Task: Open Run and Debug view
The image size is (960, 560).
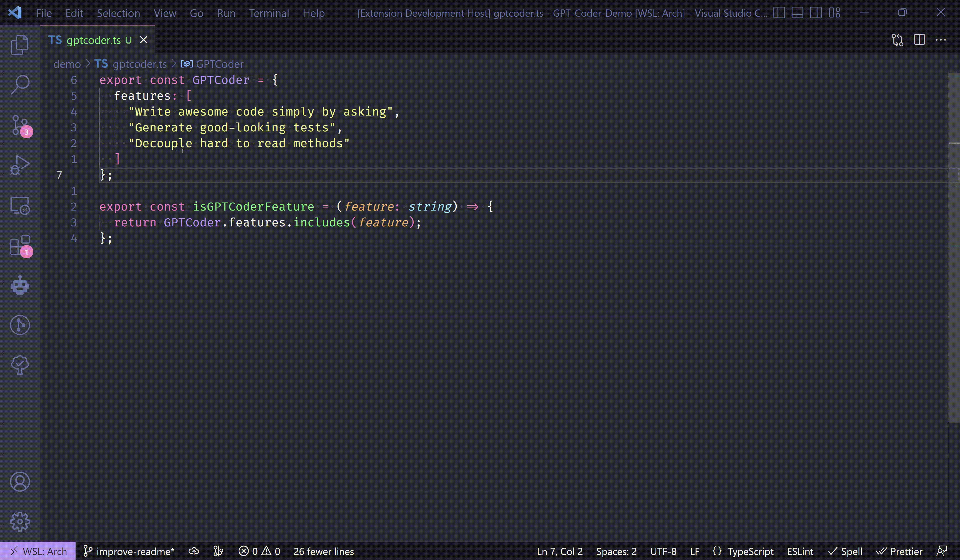Action: pyautogui.click(x=20, y=165)
